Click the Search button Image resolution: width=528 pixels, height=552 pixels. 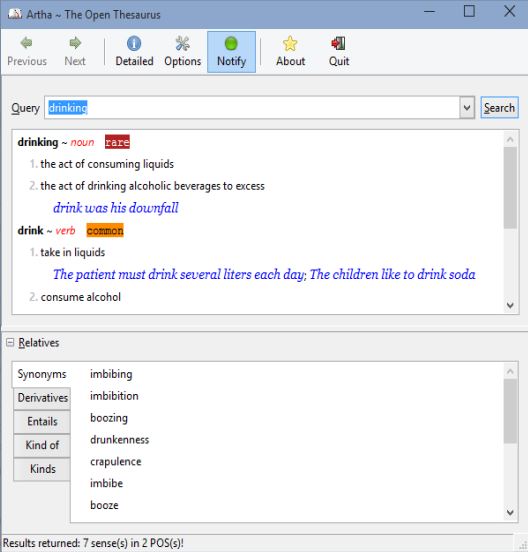[499, 108]
